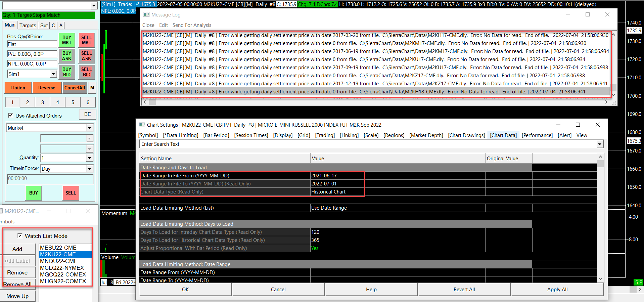Viewport: 644px width, 302px height.
Task: Open the [Trading] settings tab
Action: pyautogui.click(x=325, y=135)
